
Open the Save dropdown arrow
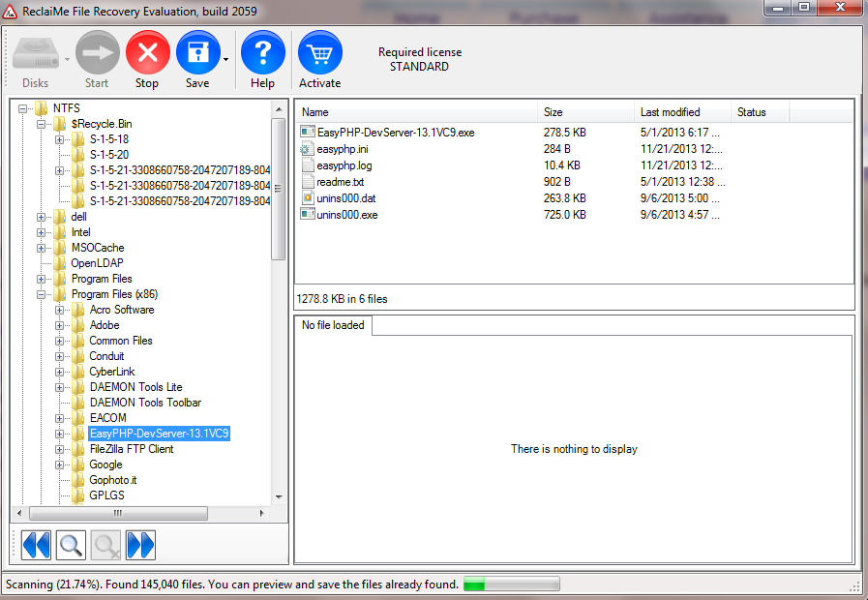(x=225, y=59)
